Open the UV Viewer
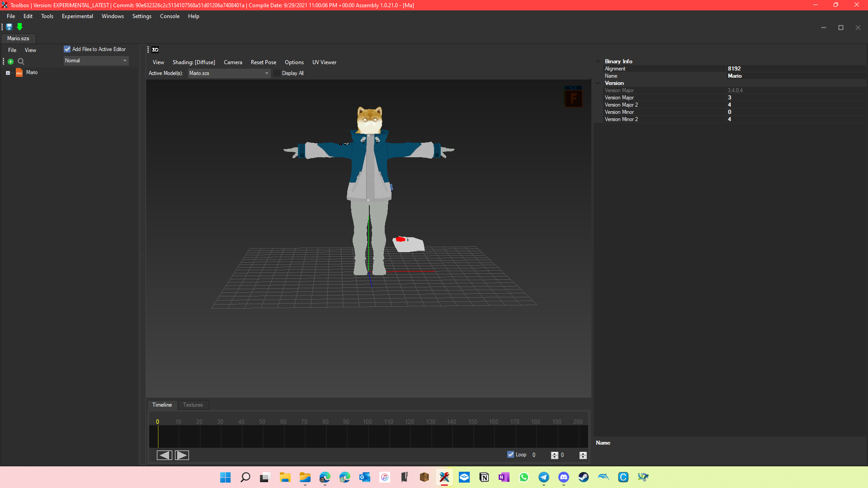 324,62
